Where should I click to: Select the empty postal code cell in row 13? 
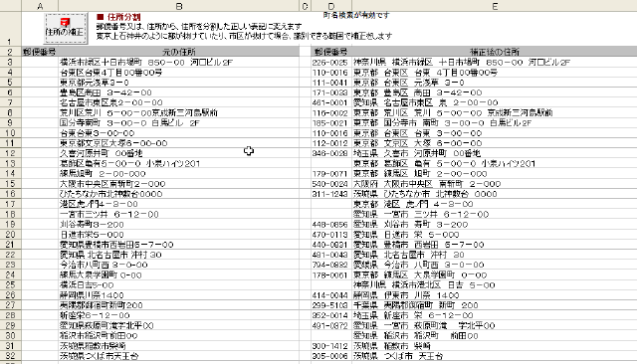tap(331, 163)
